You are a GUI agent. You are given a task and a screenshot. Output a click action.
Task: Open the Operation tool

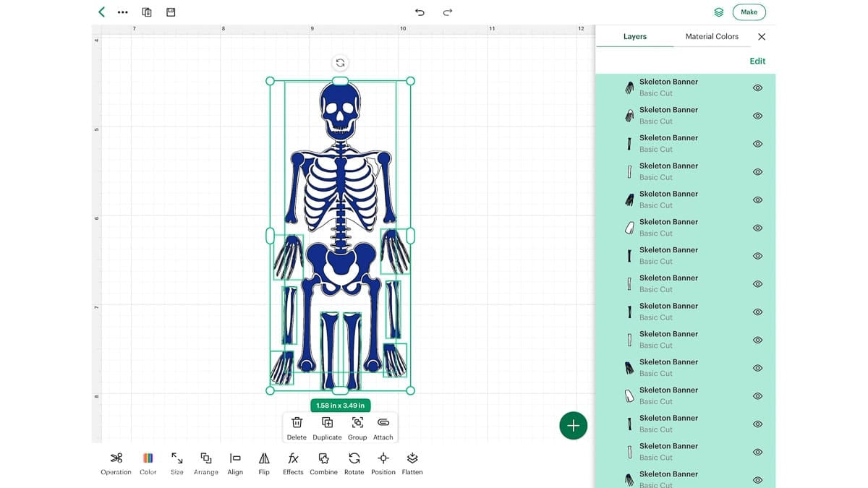(x=116, y=463)
